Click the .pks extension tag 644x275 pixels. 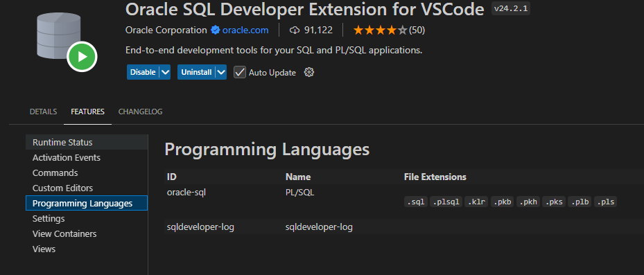554,202
